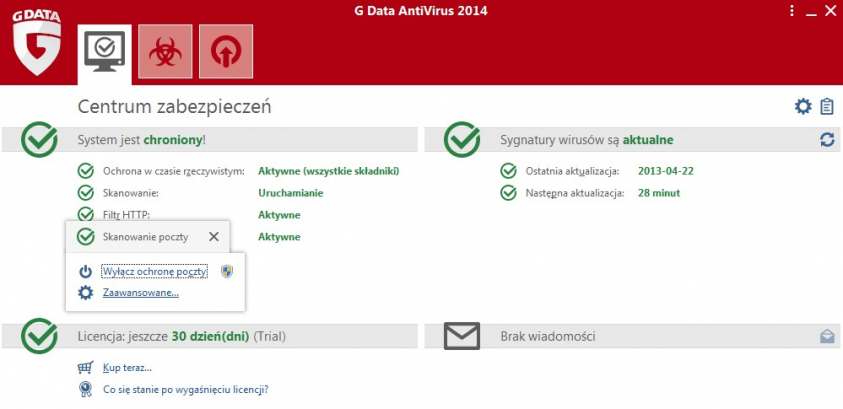Expand the Ochrona w czasie rzeczywistym entry
Screen dimensions: 843x409
click(x=173, y=171)
